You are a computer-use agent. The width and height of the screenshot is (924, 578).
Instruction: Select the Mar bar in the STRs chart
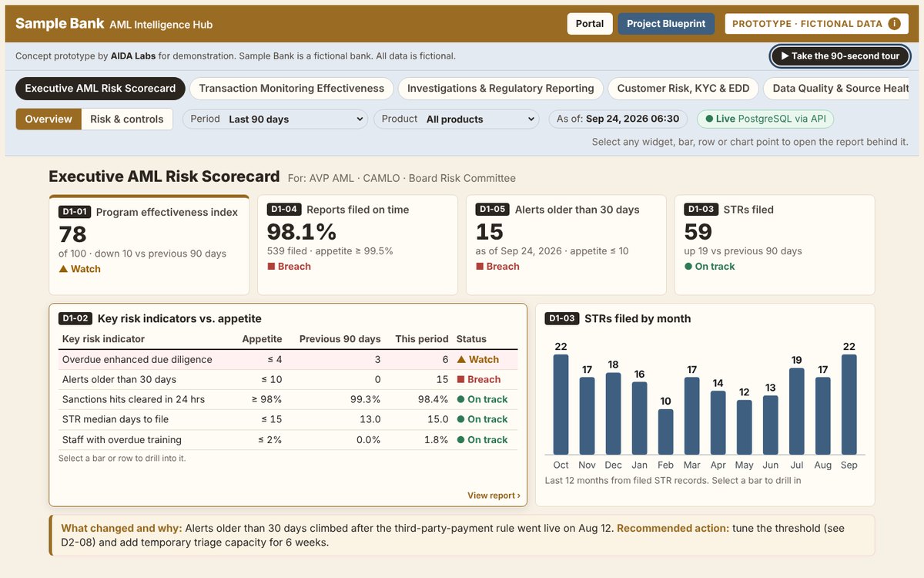pyautogui.click(x=691, y=416)
